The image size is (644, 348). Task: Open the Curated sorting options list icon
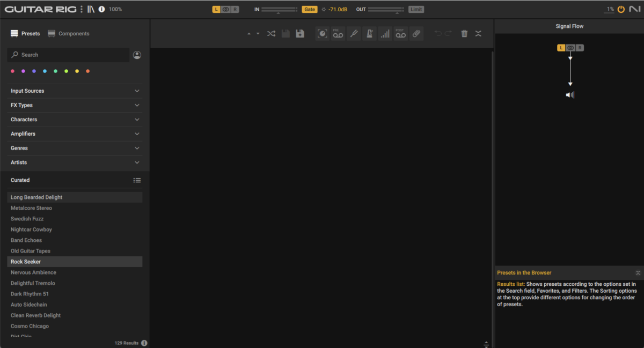(x=137, y=180)
